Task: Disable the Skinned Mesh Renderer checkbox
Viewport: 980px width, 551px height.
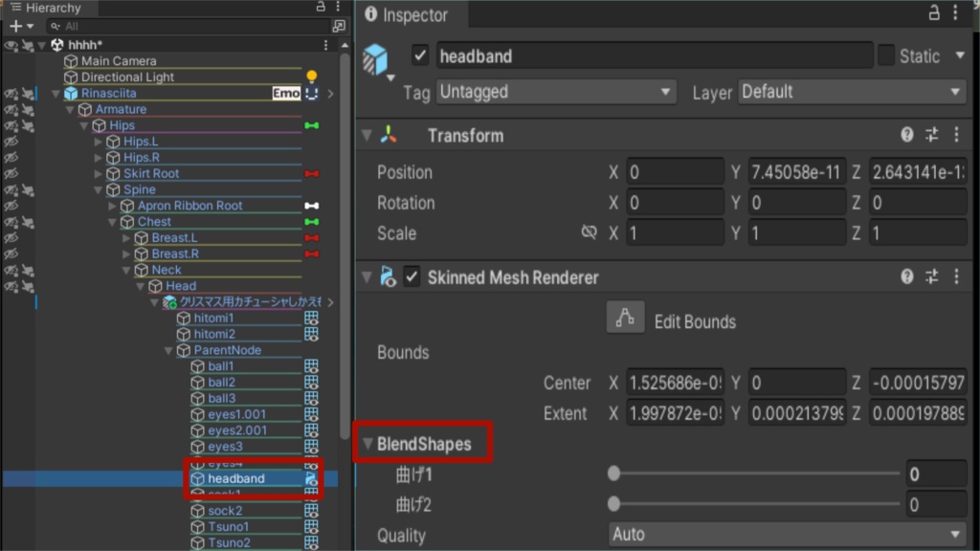Action: [412, 276]
